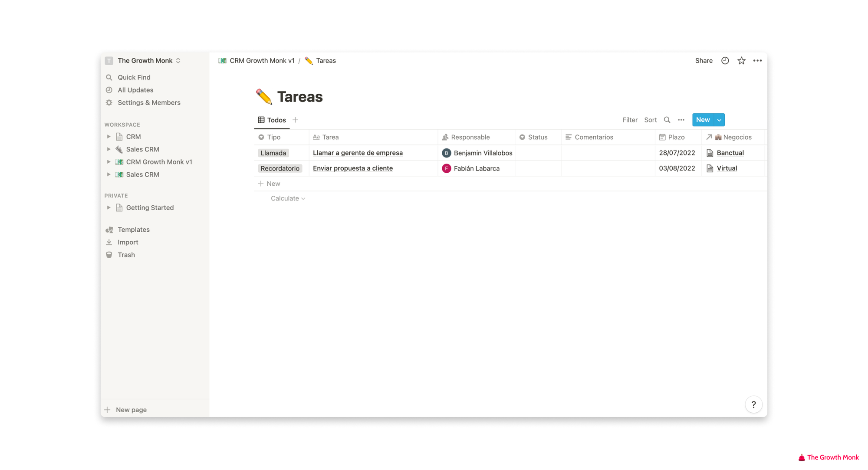The height and width of the screenshot is (470, 868).
Task: Click Banctual link in Negocios column
Action: tap(730, 153)
